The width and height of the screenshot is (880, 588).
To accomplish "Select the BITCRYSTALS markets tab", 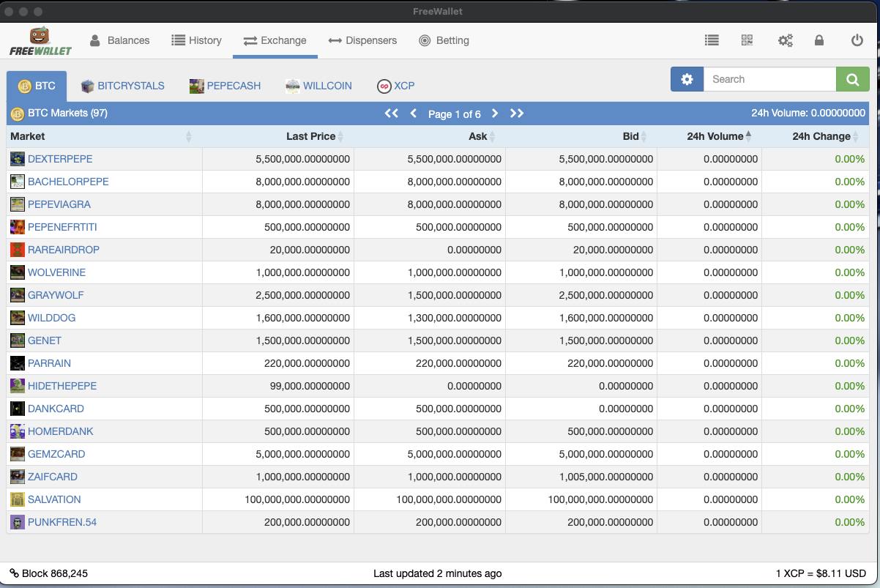I will (122, 86).
